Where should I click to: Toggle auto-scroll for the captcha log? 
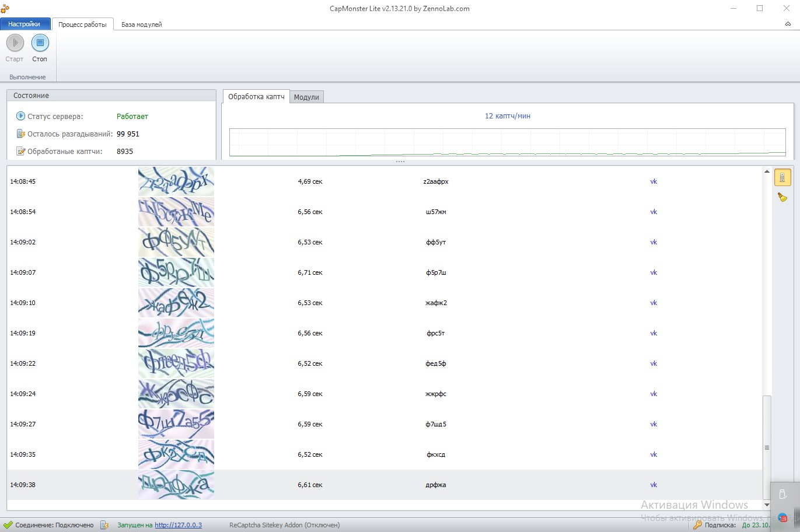tap(782, 177)
